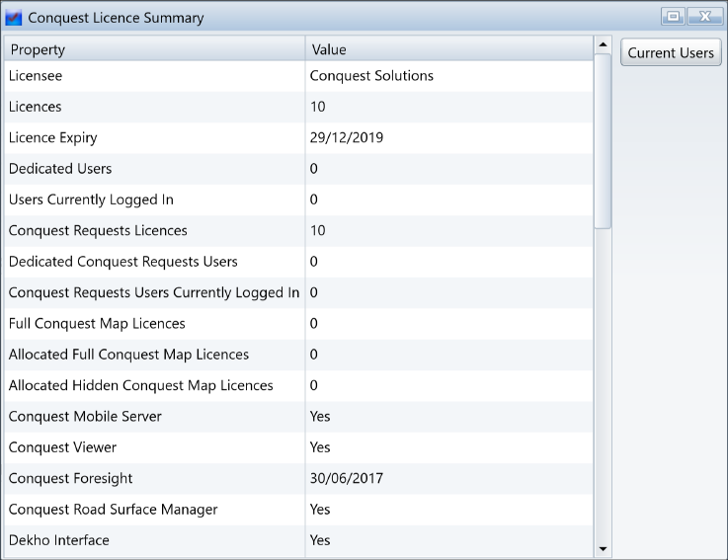
Task: Click the window title 'Conquest Licence Summary'
Action: pos(116,18)
